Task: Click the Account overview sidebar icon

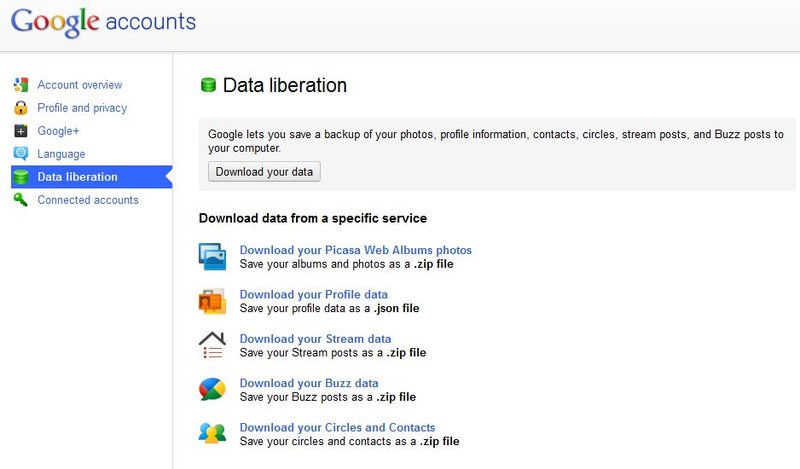Action: (21, 85)
